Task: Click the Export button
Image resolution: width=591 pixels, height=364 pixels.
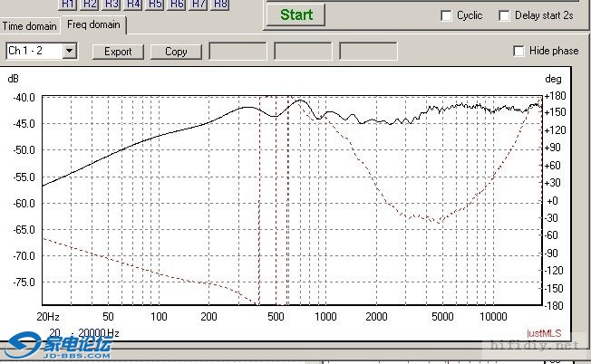Action: [118, 52]
